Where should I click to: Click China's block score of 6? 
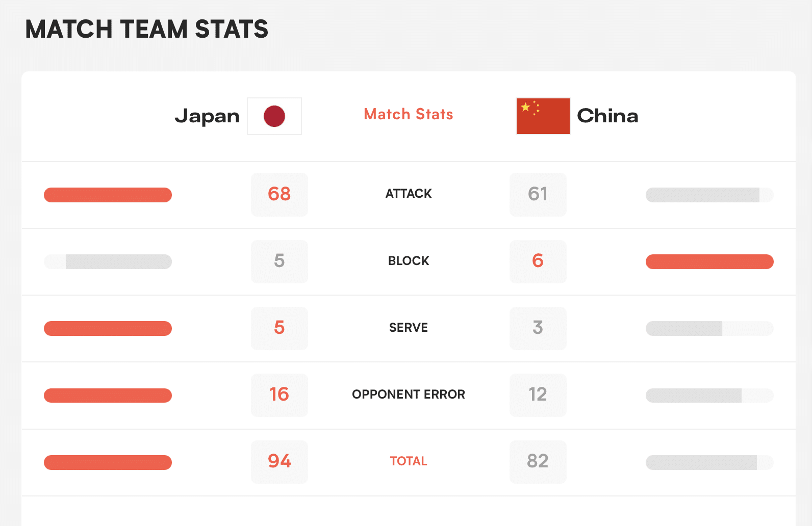538,261
